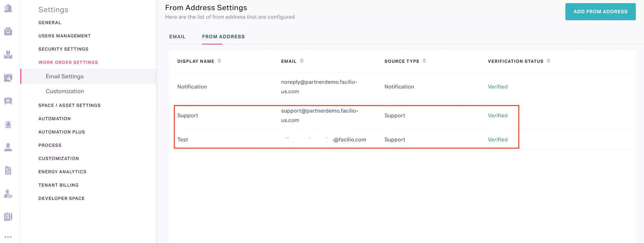The height and width of the screenshot is (243, 644).
Task: Sort table by Display Name arrows
Action: 219,61
